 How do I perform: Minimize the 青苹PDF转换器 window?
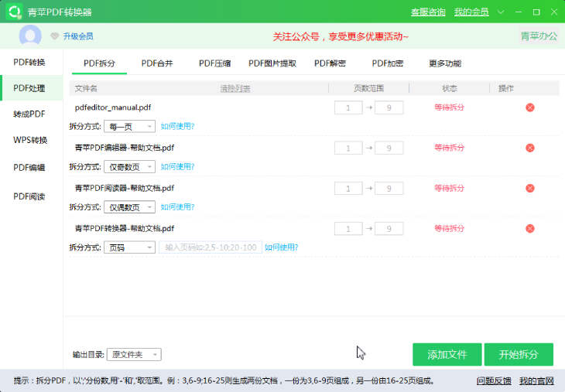pos(519,12)
